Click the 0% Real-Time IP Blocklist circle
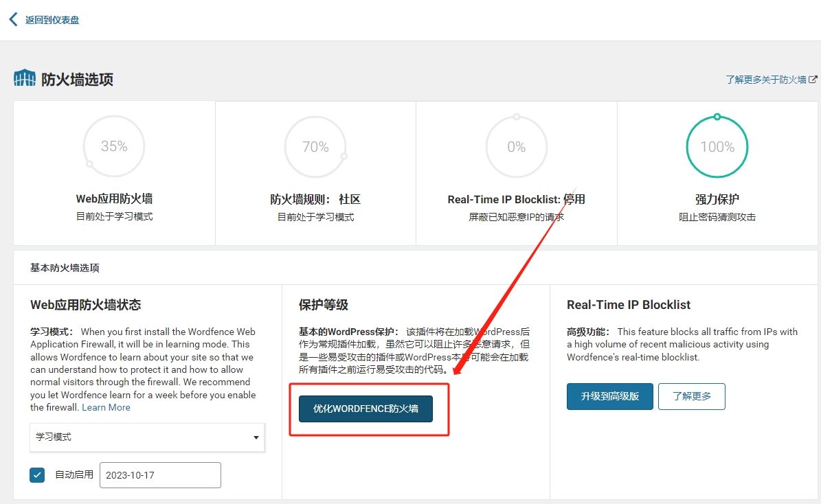The height and width of the screenshot is (504, 821). (516, 147)
